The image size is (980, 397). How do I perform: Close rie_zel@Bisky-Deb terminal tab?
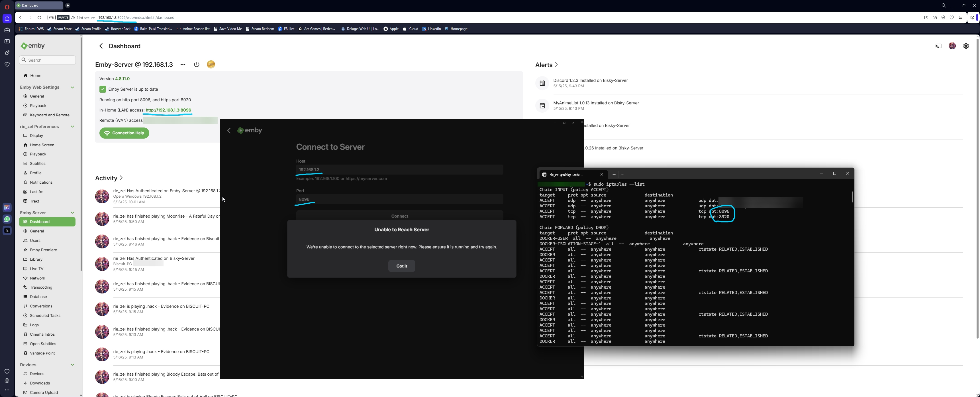pos(601,175)
